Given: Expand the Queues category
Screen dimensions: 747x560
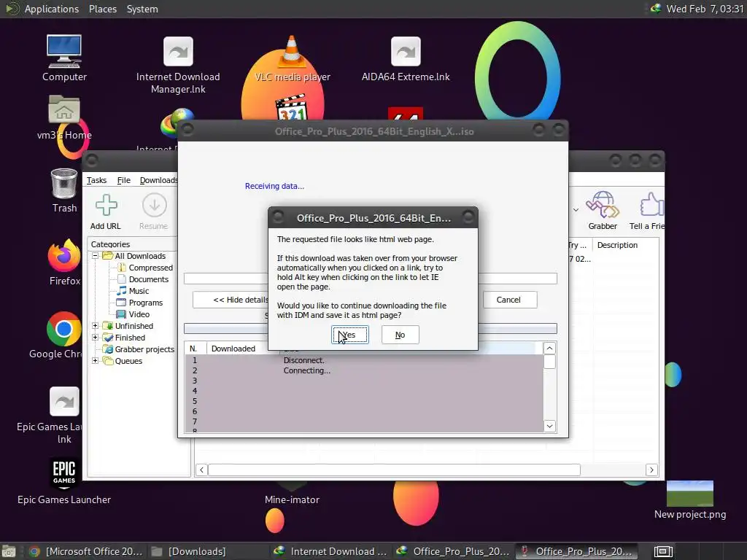Looking at the screenshot, I should tap(95, 360).
